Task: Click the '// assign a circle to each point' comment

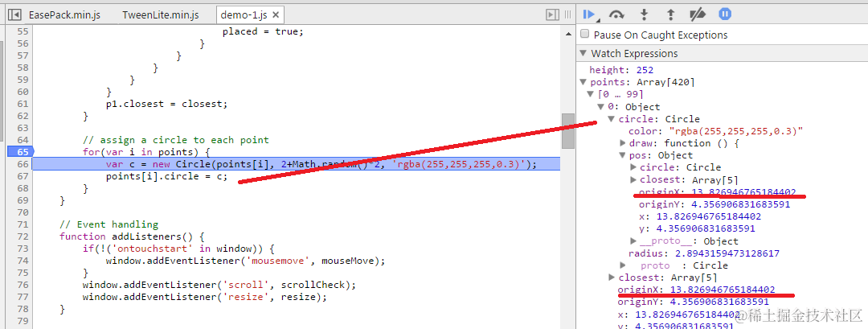Action: (175, 140)
